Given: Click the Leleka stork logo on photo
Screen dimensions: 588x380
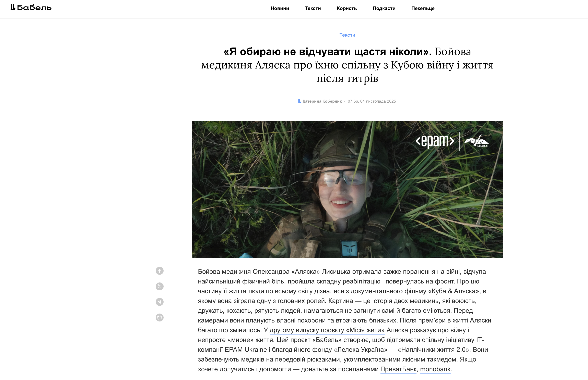Looking at the screenshot, I should coord(476,141).
